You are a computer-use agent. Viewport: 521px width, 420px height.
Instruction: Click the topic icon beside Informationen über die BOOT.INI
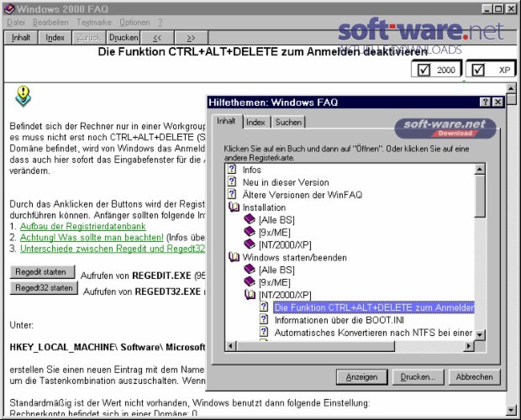point(264,319)
